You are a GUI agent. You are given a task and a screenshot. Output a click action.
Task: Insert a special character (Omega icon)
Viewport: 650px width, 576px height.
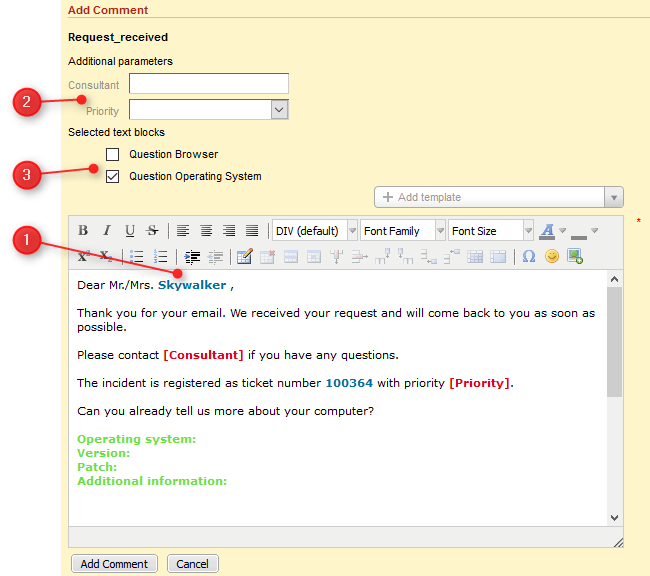pos(529,257)
